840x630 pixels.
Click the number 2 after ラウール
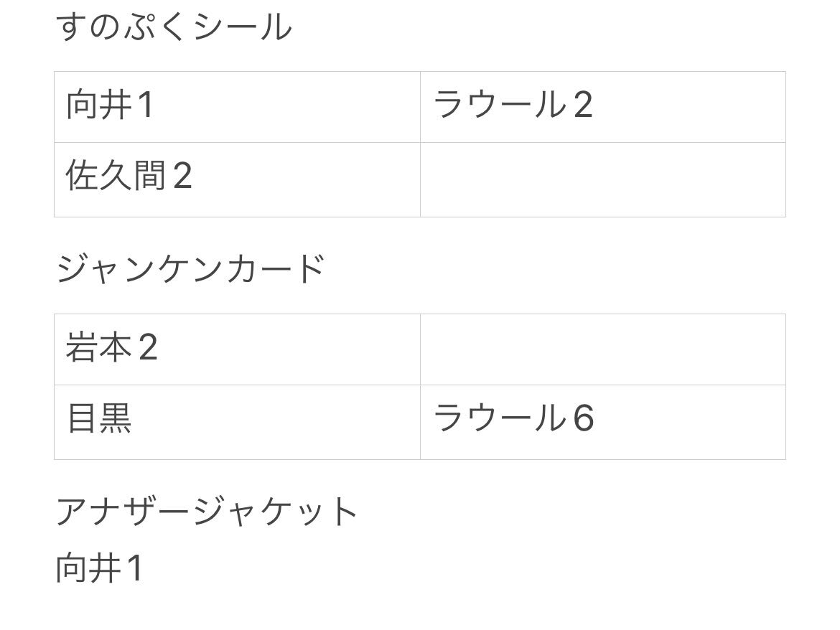click(x=584, y=105)
